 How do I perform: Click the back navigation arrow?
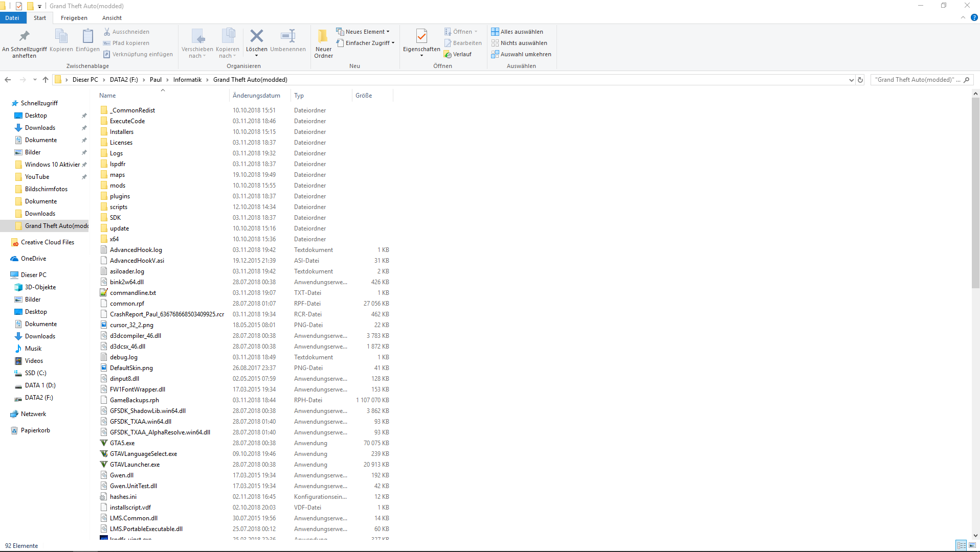[8, 80]
